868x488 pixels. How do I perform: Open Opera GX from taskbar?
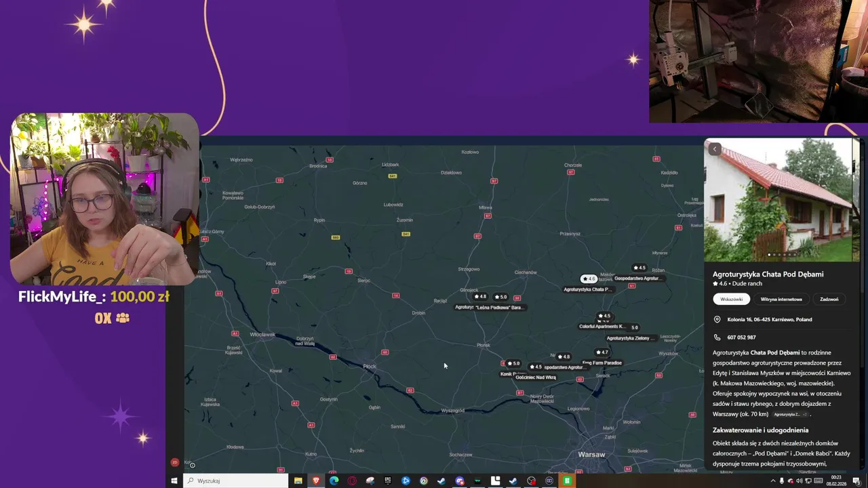[x=352, y=481]
